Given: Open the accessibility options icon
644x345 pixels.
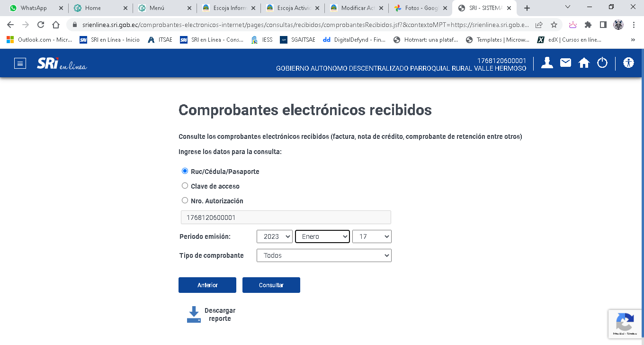Looking at the screenshot, I should [628, 63].
